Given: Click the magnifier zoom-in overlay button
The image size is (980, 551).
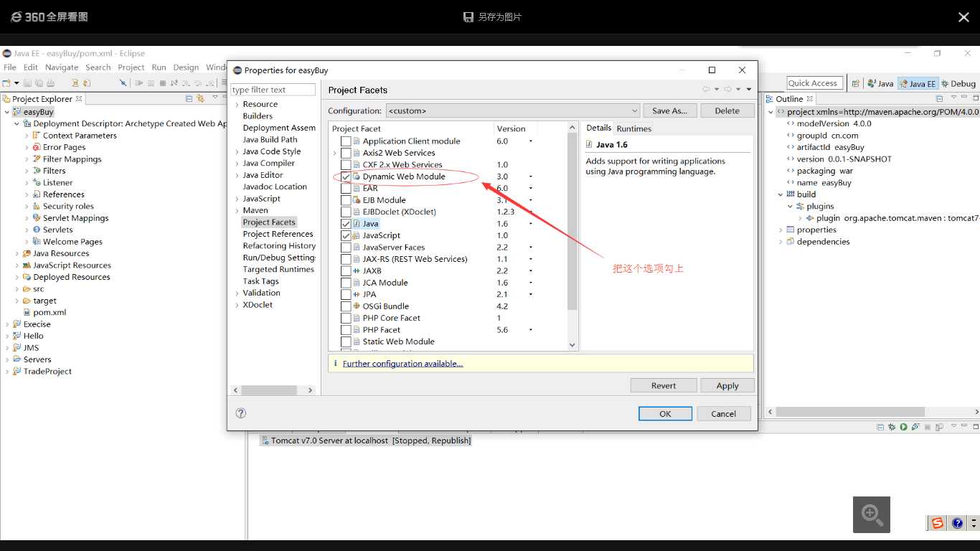Looking at the screenshot, I should (872, 514).
